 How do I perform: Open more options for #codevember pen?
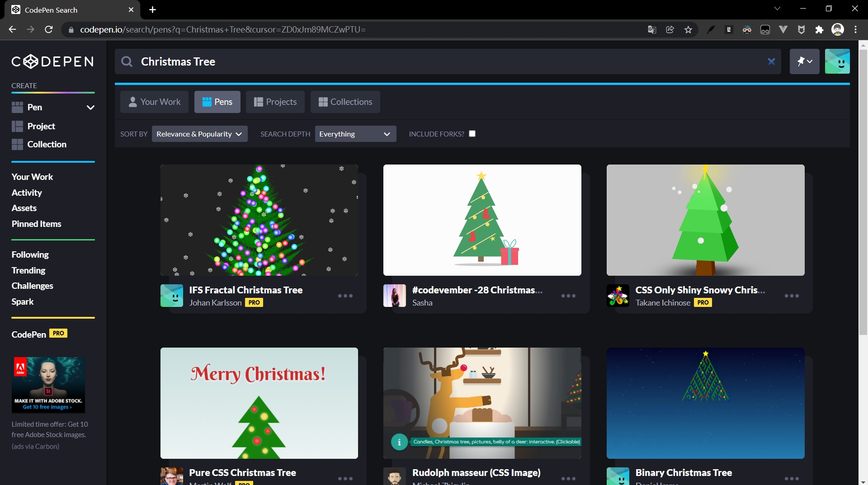(568, 296)
